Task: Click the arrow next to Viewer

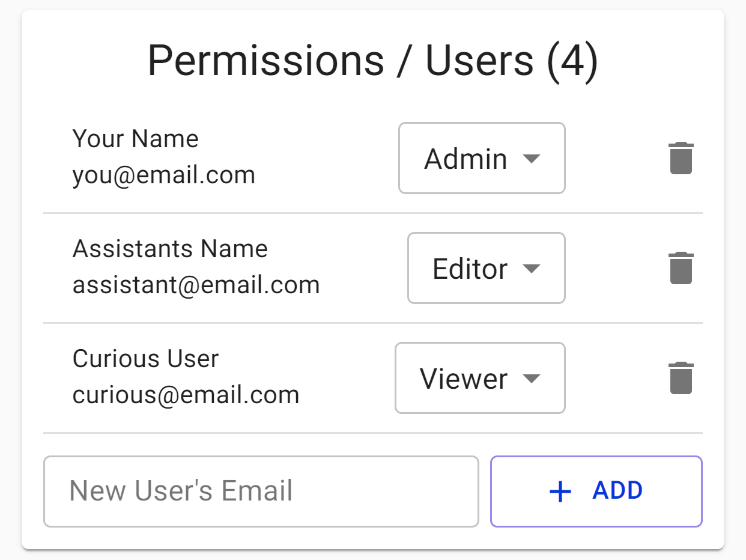Action: tap(532, 379)
